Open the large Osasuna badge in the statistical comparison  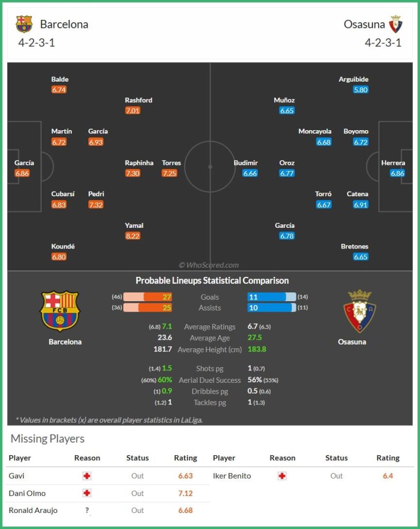[360, 311]
